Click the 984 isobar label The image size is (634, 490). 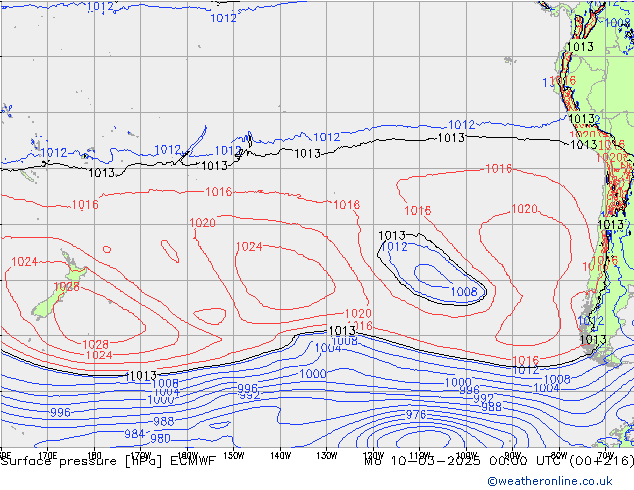[x=134, y=434]
